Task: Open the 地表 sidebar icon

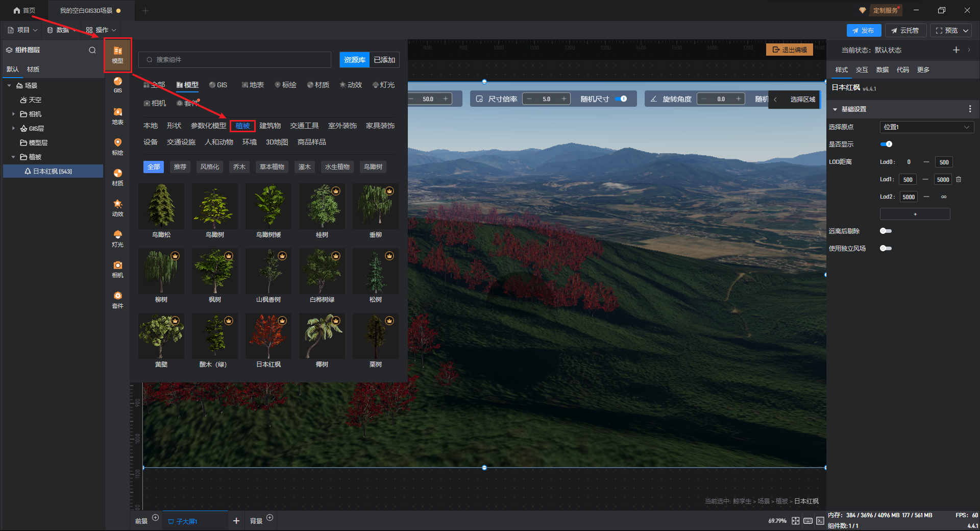Action: [118, 116]
